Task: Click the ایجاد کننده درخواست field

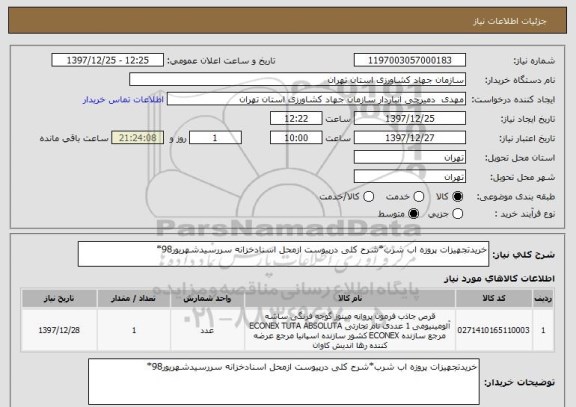Action: point(316,99)
